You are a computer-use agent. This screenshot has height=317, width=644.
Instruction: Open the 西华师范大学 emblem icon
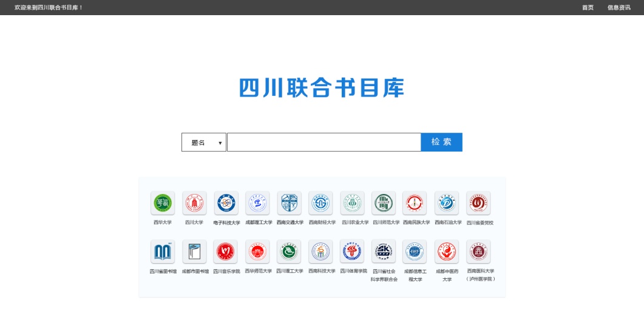(x=257, y=252)
